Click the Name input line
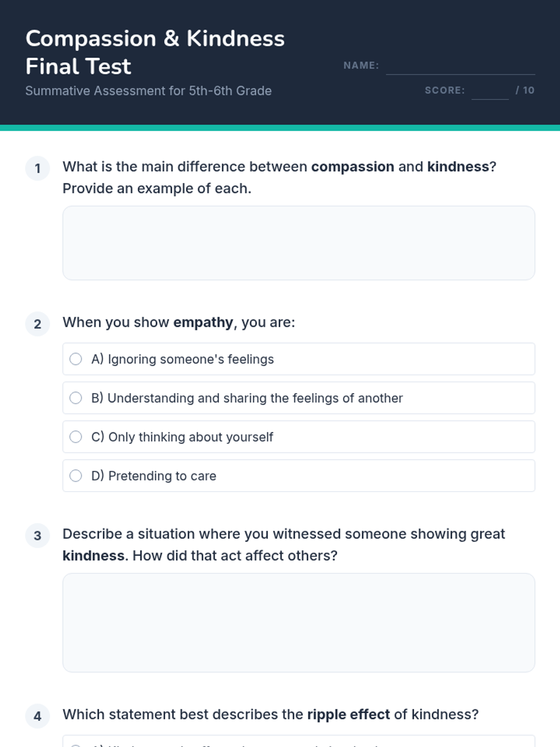This screenshot has height=747, width=560. coord(460,67)
